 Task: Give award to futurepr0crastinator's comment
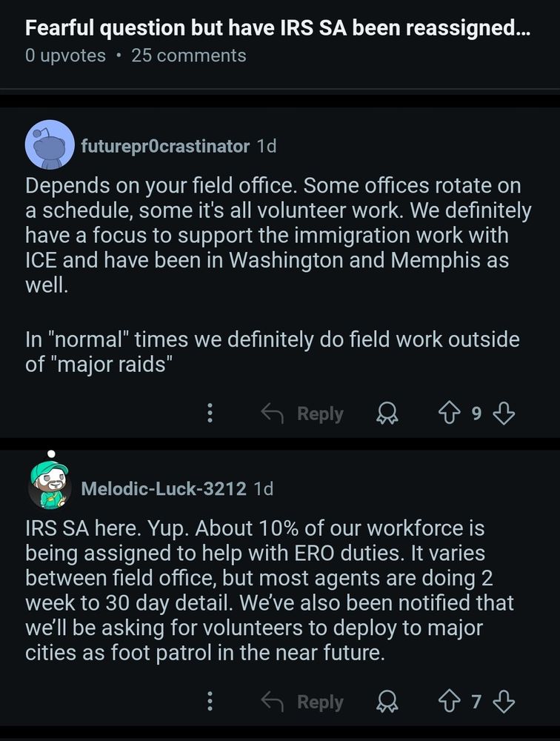(387, 413)
